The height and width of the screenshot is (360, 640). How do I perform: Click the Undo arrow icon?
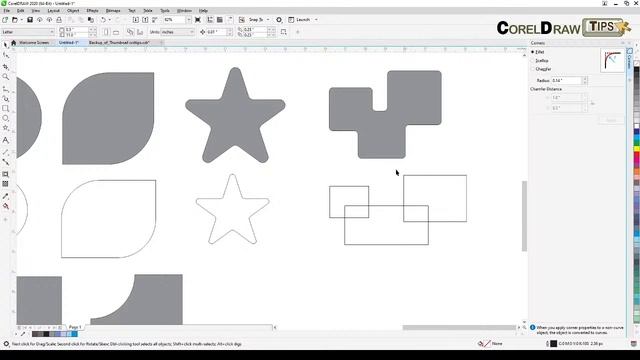click(103, 20)
